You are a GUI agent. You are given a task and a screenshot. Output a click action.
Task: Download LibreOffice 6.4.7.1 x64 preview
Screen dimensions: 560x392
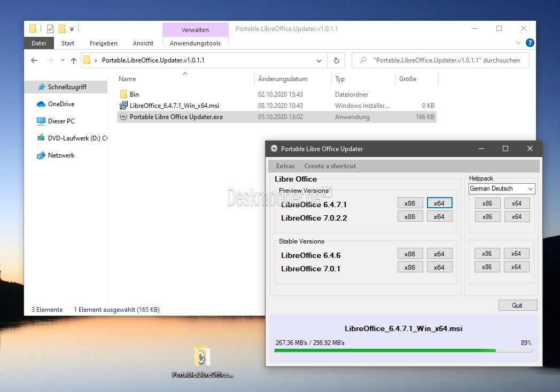(439, 203)
